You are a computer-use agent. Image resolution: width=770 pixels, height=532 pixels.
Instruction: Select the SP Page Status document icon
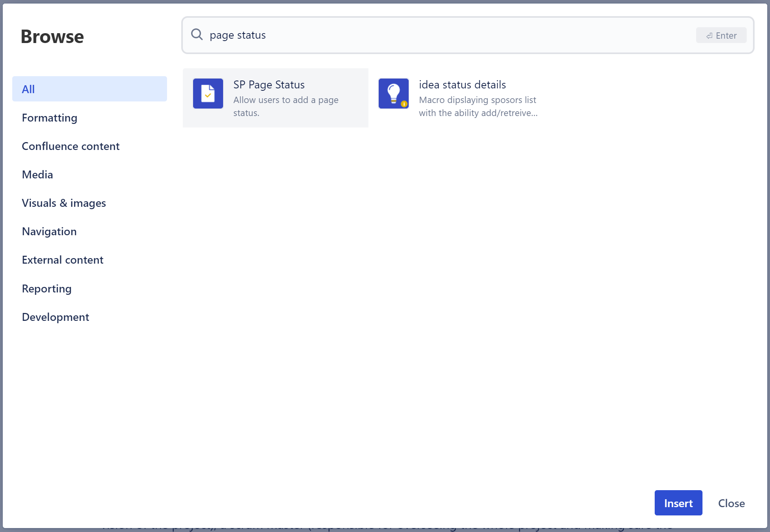click(x=208, y=94)
